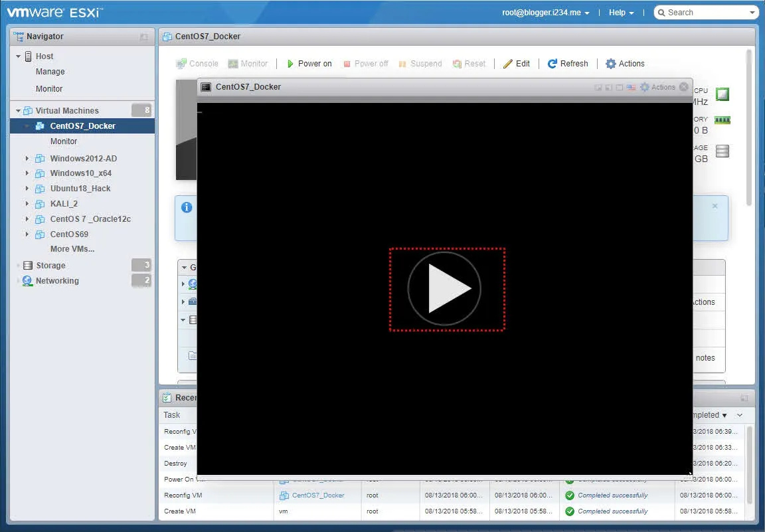Dismiss the blue info notification banner
Screen dimensions: 765x532
pos(715,206)
